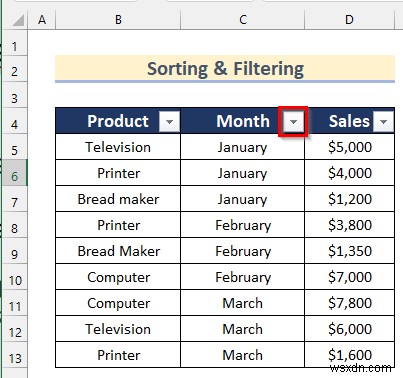
Task: Select the Printer cell in row 8
Action: (118, 225)
